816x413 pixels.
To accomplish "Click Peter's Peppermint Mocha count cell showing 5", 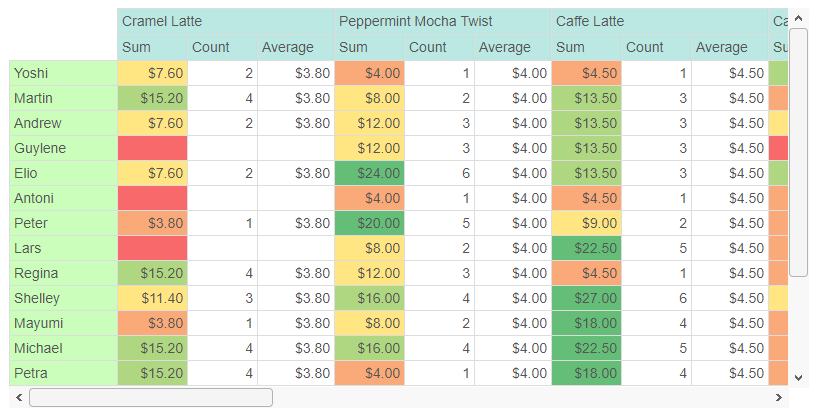I will point(439,223).
